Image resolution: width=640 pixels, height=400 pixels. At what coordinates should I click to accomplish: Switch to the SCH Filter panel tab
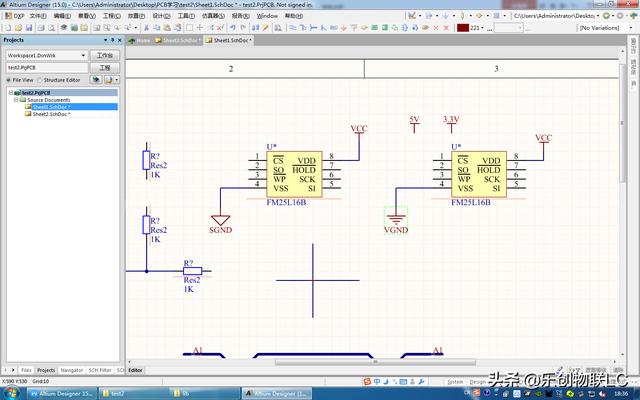[100, 370]
